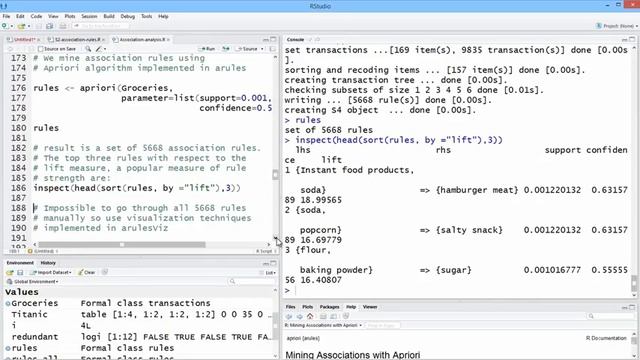Click the Print icon in main toolbar
This screenshot has height=360, width=640.
(62, 26)
